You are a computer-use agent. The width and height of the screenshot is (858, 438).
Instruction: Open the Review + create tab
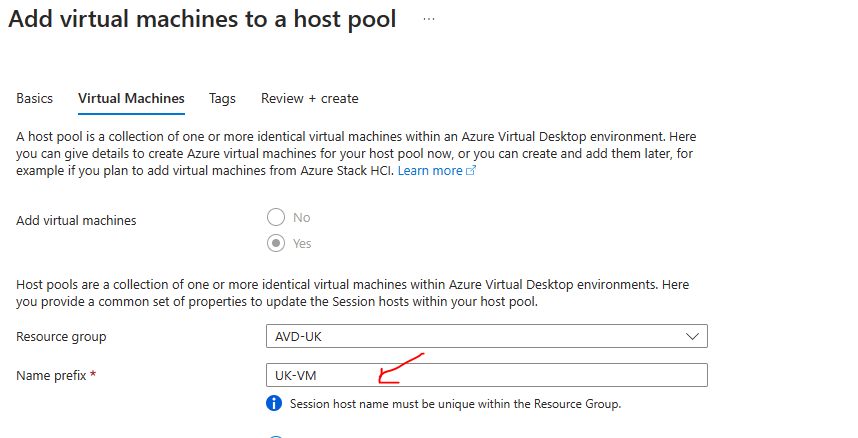pos(309,98)
